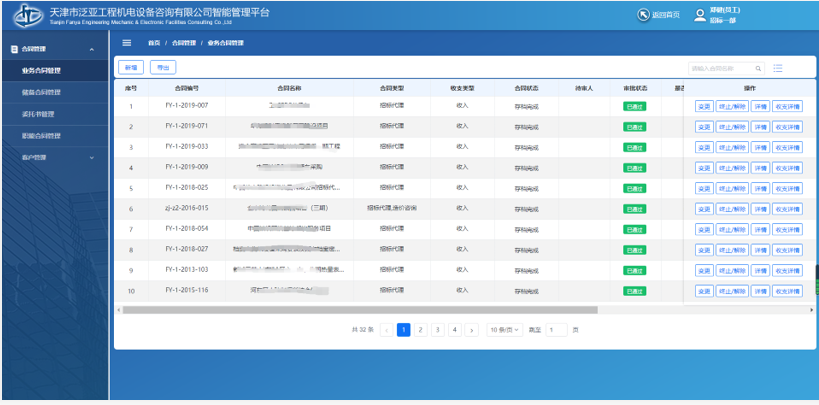819x405 pixels.
Task: Select 储备合同管理 in the sidebar
Action: (41, 92)
